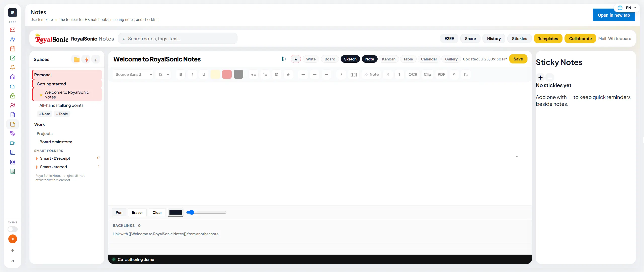This screenshot has height=272, width=644.
Task: Insert wiki link brackets [[ ]]
Action: (x=354, y=75)
